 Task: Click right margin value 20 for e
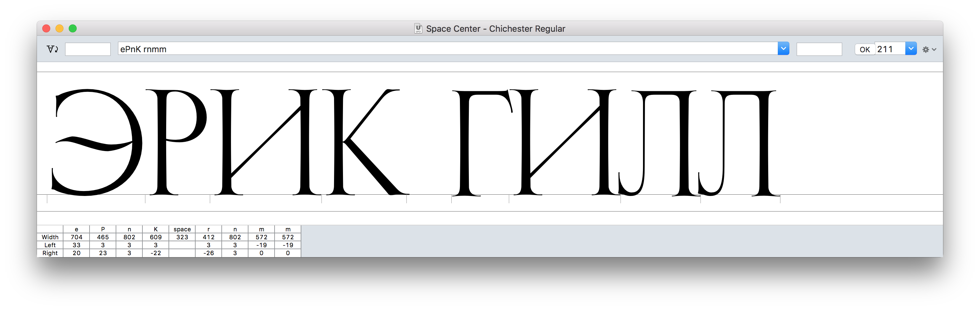pyautogui.click(x=76, y=253)
